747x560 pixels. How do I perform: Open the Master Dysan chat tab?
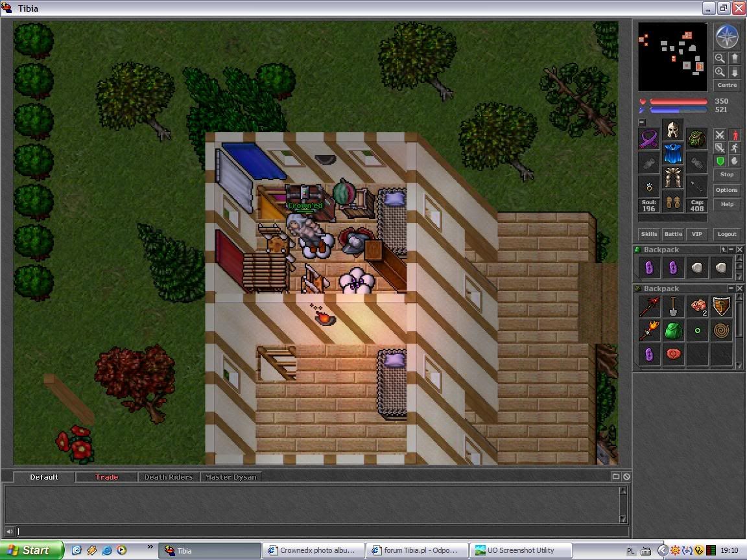[x=231, y=477]
